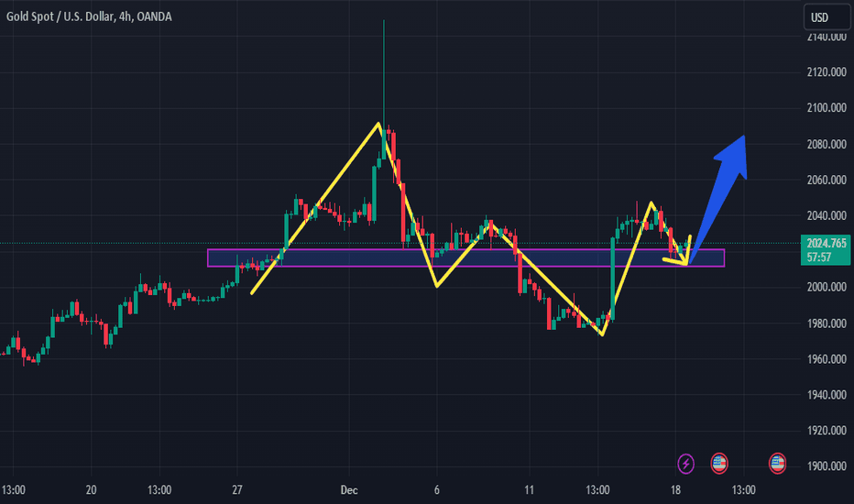The width and height of the screenshot is (854, 504).
Task: Click the 18 date label on time axis
Action: click(675, 490)
